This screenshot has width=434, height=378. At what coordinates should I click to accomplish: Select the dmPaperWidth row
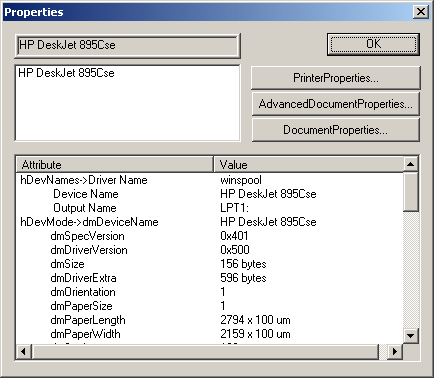(209, 334)
